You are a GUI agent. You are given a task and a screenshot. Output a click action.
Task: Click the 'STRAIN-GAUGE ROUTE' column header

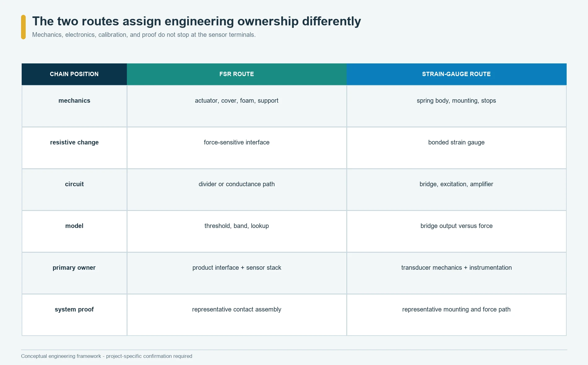point(456,74)
